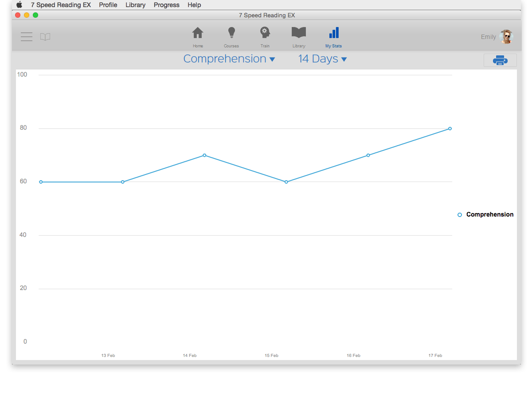The image size is (532, 403).
Task: Open the Profile menu
Action: (108, 5)
